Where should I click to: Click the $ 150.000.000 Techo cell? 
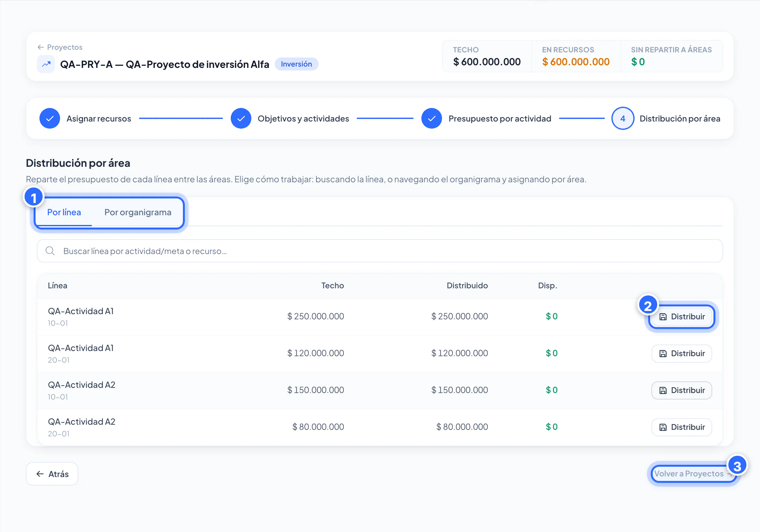(x=315, y=390)
